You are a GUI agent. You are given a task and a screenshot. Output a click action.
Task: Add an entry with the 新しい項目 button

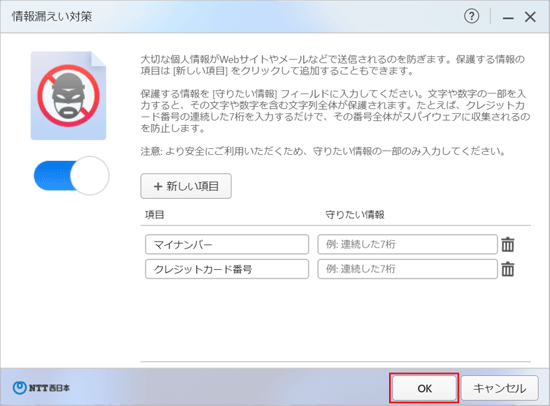tap(186, 186)
